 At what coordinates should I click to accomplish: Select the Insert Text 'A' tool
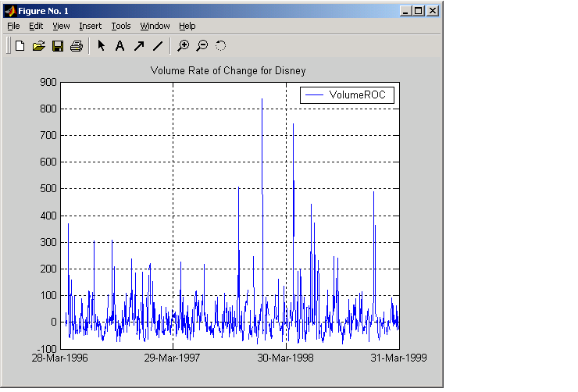pyautogui.click(x=120, y=46)
